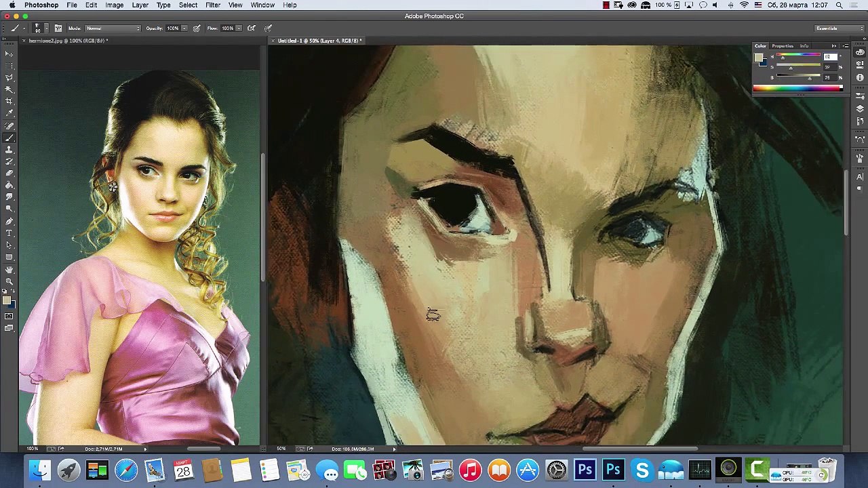Open the Image menu

pyautogui.click(x=114, y=5)
